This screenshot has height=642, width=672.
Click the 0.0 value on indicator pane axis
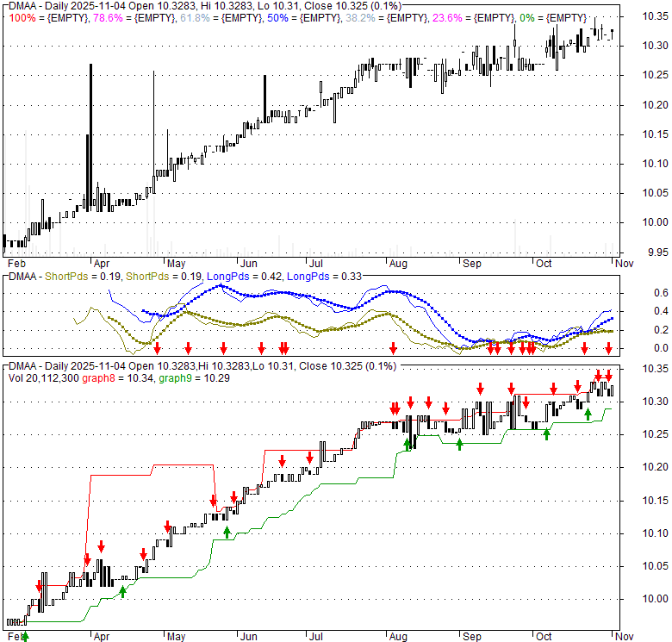coord(661,348)
